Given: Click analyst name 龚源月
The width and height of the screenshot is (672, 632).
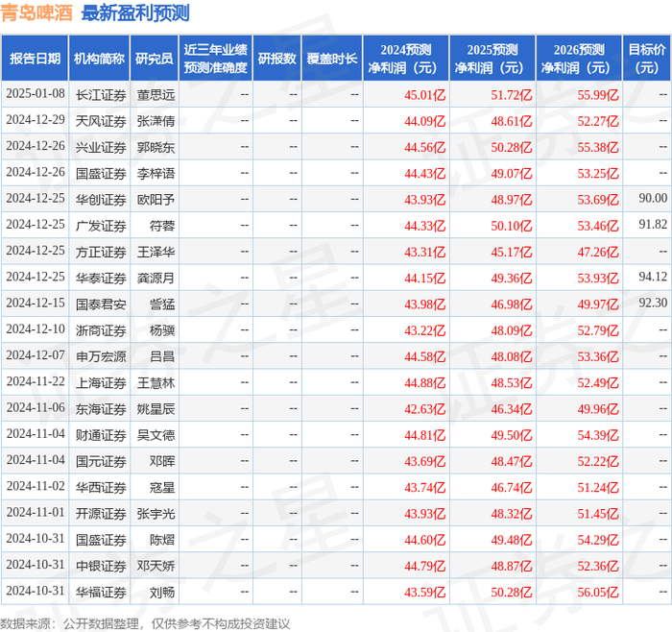Looking at the screenshot, I should click(x=156, y=278).
